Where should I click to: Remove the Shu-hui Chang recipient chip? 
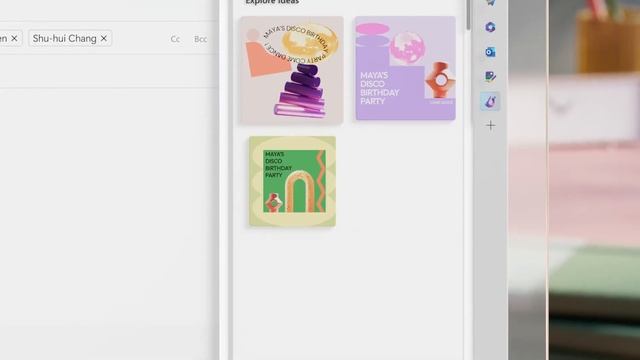(104, 38)
